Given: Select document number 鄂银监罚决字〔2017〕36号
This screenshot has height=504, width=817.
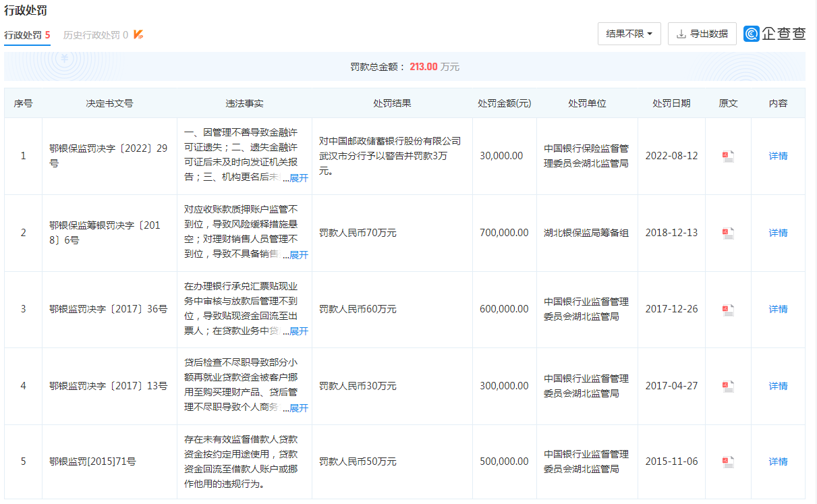Looking at the screenshot, I should (x=109, y=310).
